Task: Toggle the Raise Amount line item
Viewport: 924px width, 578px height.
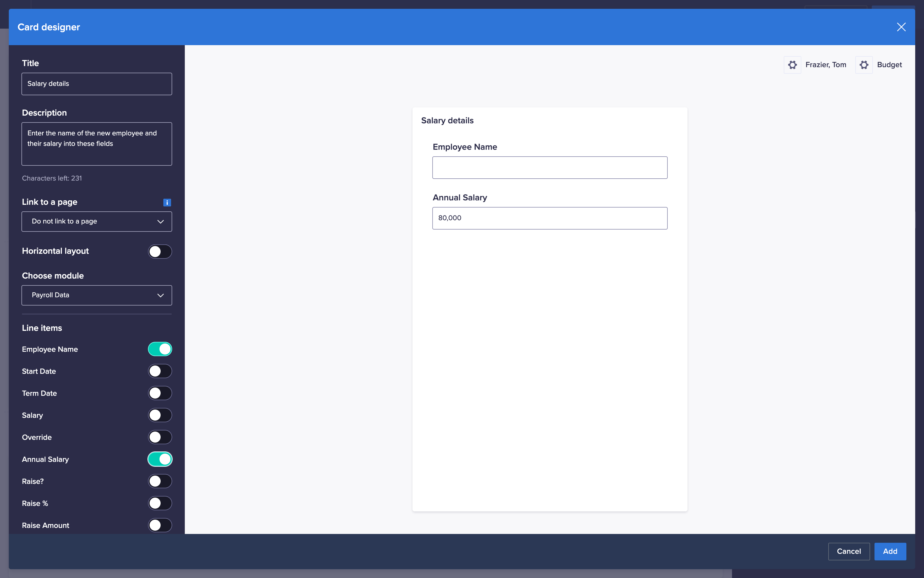Action: 160,525
